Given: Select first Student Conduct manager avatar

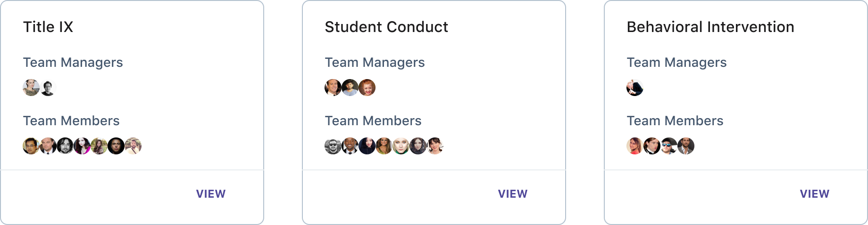Looking at the screenshot, I should click(333, 88).
